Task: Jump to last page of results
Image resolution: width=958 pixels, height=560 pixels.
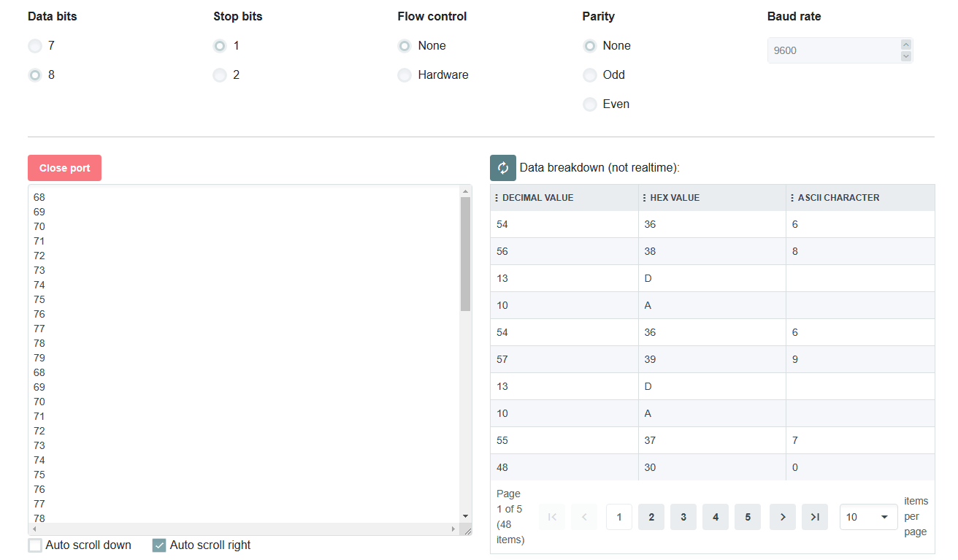Action: tap(815, 517)
